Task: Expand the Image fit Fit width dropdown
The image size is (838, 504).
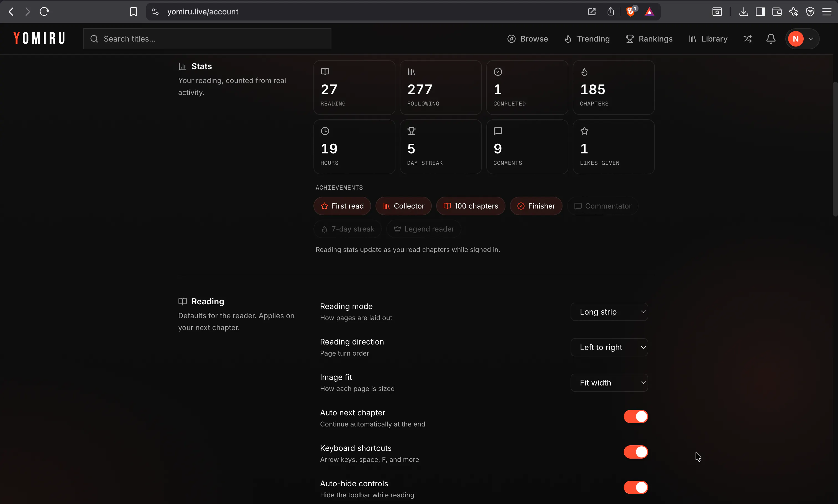Action: 609,383
